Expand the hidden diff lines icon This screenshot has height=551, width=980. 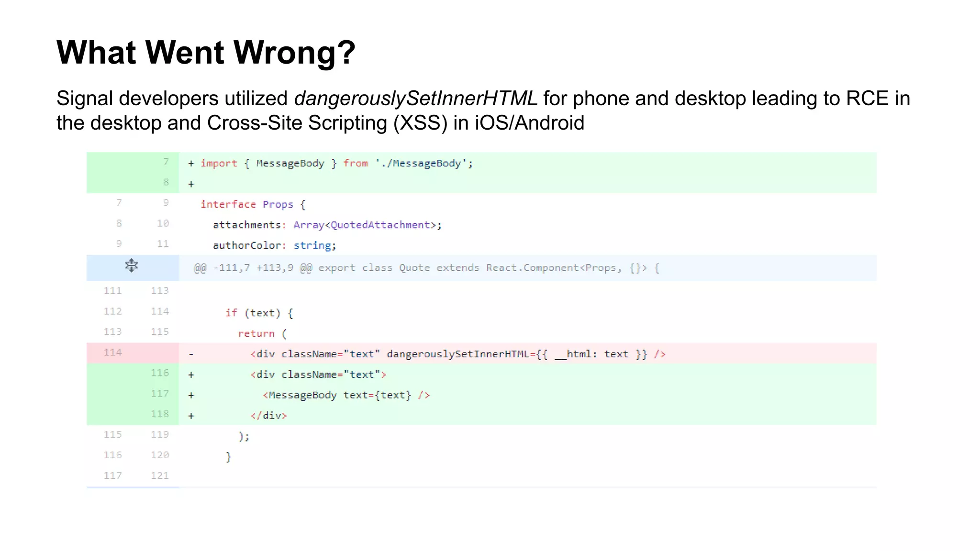point(131,265)
